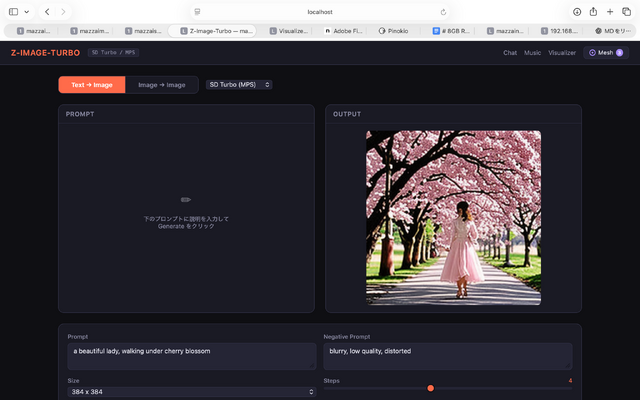Go to the Music page link
Screen dimensions: 640x400
point(533,52)
